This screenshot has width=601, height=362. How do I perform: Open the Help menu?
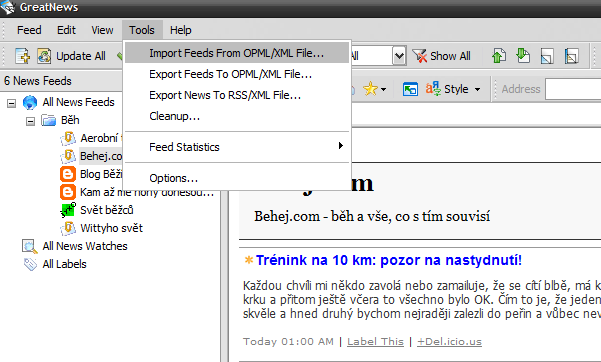click(181, 30)
